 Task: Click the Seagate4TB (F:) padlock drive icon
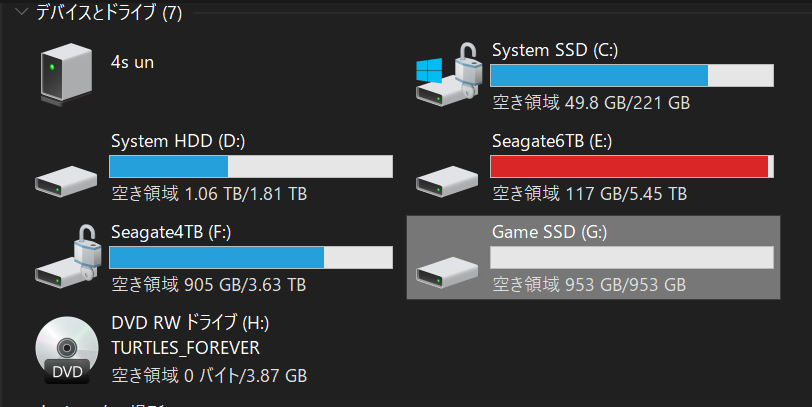[x=67, y=257]
